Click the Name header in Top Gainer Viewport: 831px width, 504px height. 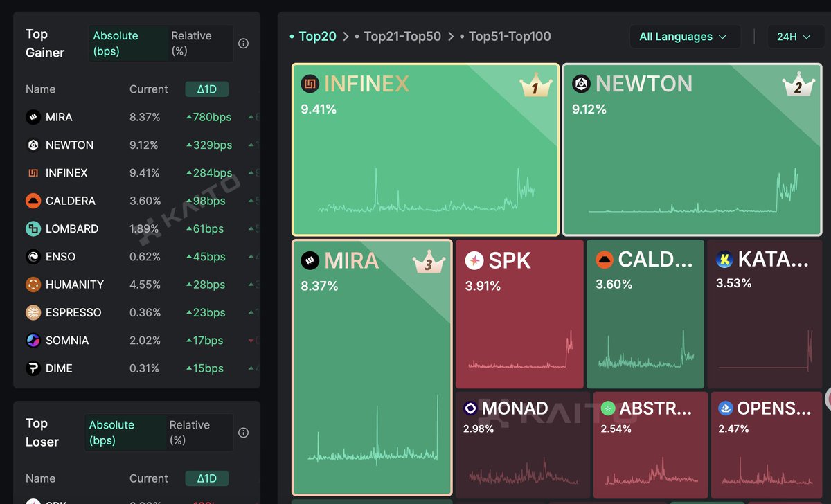click(x=41, y=89)
